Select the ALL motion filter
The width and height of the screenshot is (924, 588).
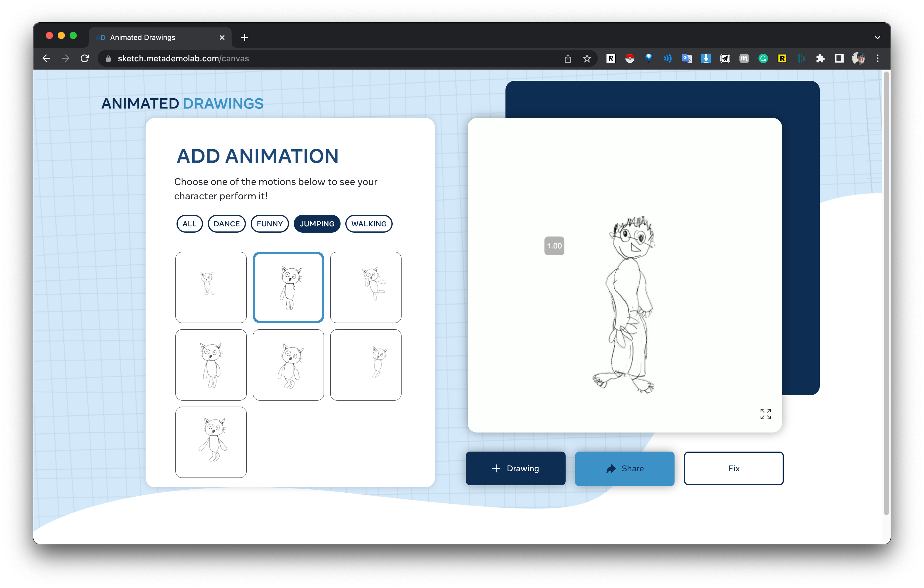coord(190,223)
